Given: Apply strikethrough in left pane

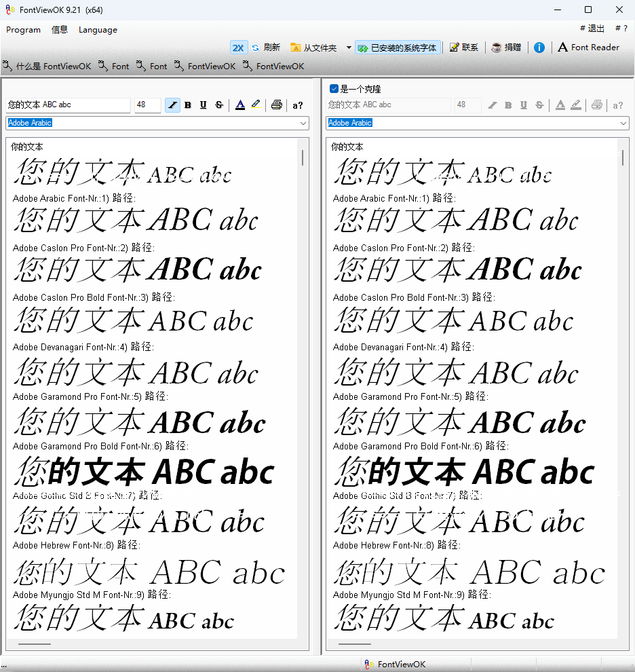Looking at the screenshot, I should coord(218,105).
